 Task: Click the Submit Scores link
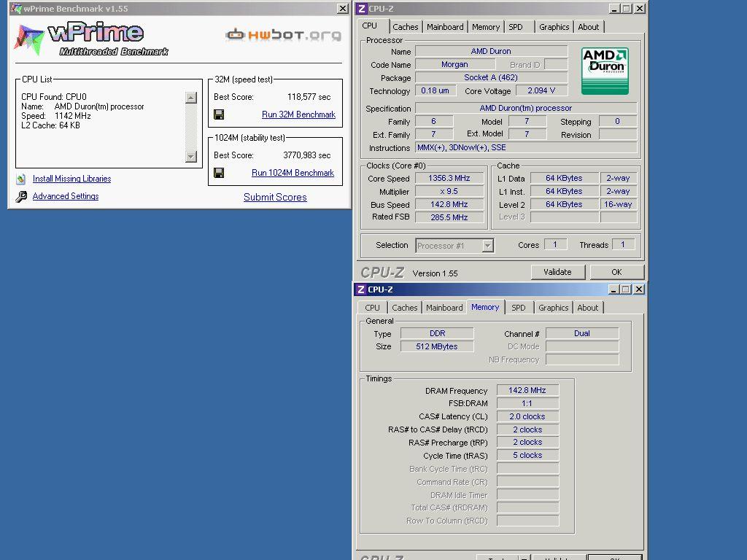point(275,197)
